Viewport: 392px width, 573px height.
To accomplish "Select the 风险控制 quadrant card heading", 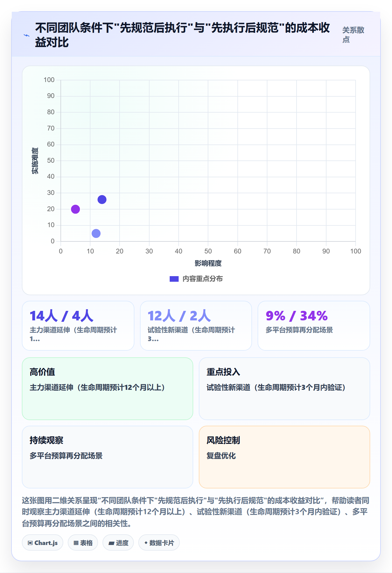I will pyautogui.click(x=223, y=440).
